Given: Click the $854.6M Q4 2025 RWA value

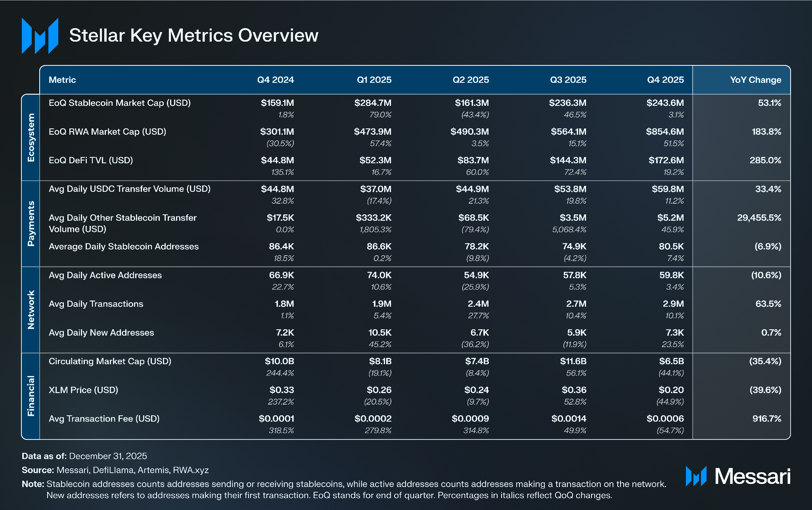Looking at the screenshot, I should (x=665, y=132).
